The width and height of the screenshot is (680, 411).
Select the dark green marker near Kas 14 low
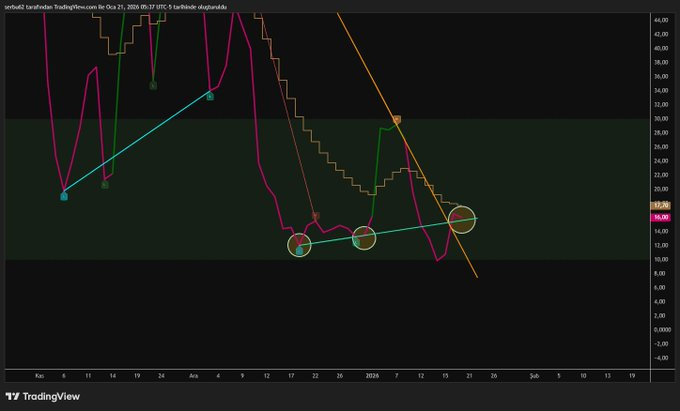click(x=105, y=185)
